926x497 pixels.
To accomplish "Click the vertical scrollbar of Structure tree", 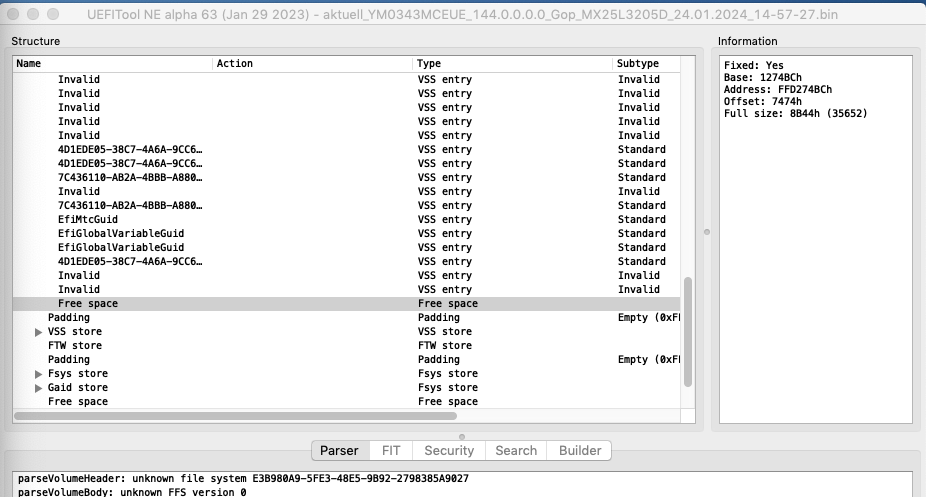I will pyautogui.click(x=687, y=332).
